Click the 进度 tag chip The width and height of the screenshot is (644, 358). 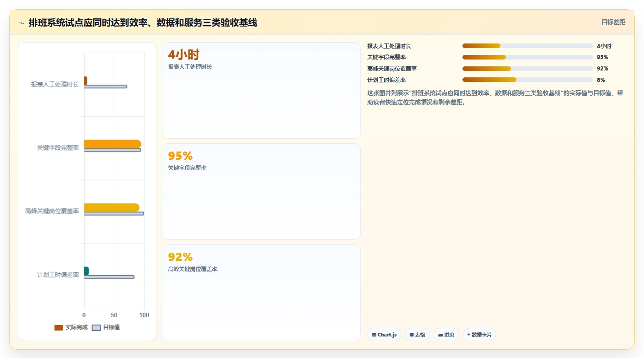click(x=446, y=335)
